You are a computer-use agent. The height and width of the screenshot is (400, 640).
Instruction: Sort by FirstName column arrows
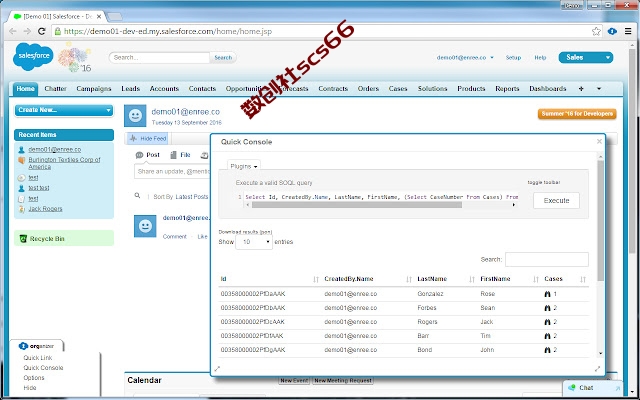pos(536,279)
